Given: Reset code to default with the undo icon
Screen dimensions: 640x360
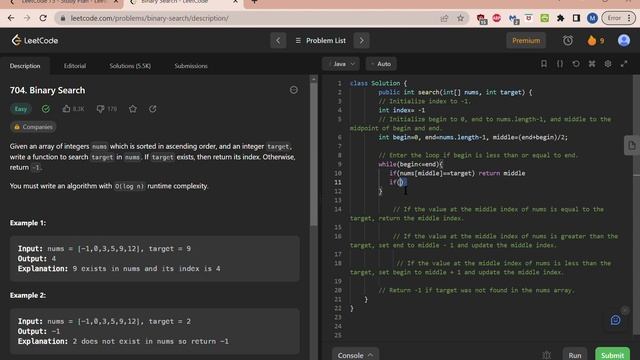Looking at the screenshot, I should [576, 64].
